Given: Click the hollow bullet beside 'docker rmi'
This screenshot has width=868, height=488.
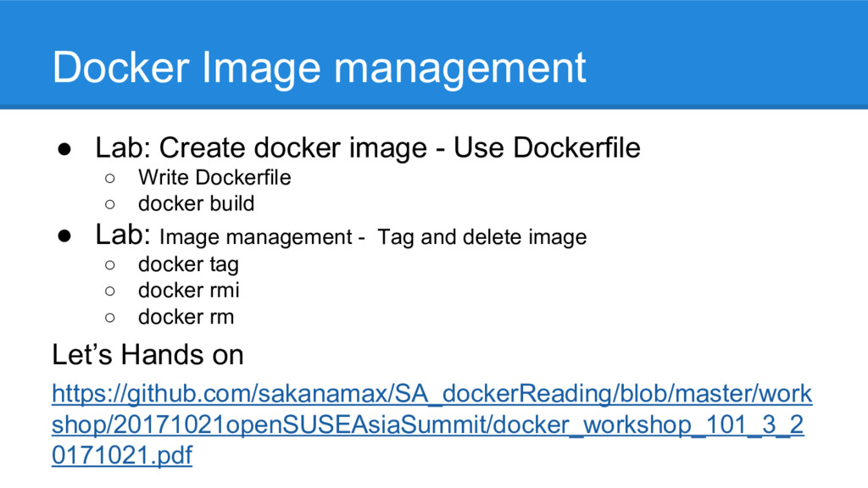Looking at the screenshot, I should [109, 291].
